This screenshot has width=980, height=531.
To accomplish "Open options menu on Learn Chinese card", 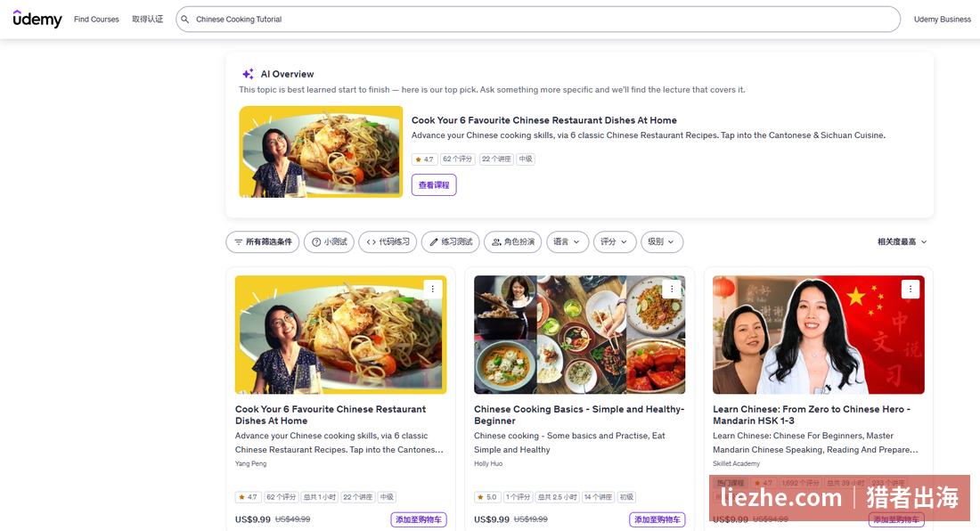I will (x=910, y=289).
